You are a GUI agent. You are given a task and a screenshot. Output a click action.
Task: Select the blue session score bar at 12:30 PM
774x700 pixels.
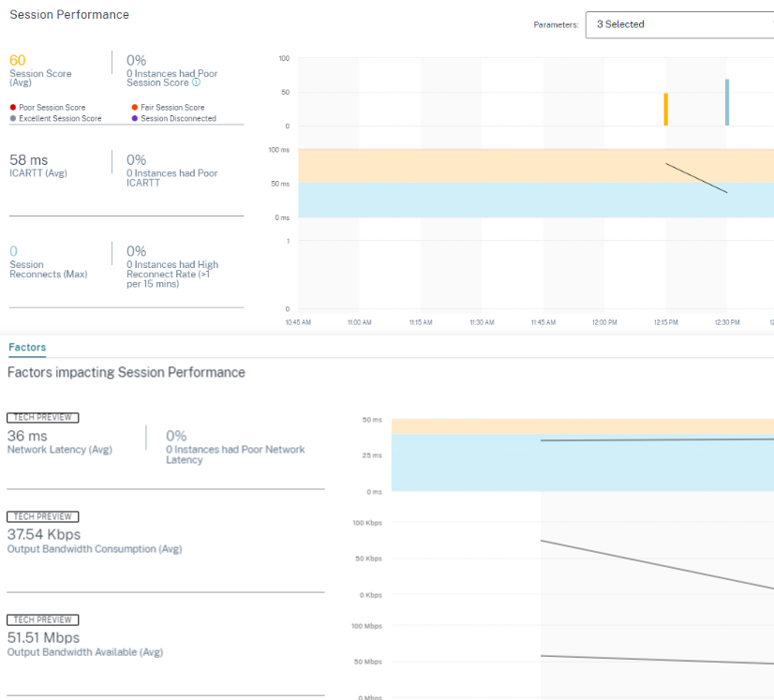pos(726,102)
